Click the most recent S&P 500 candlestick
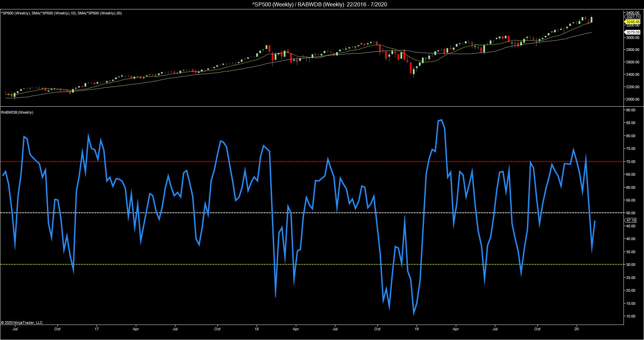644x340 pixels. coord(591,20)
